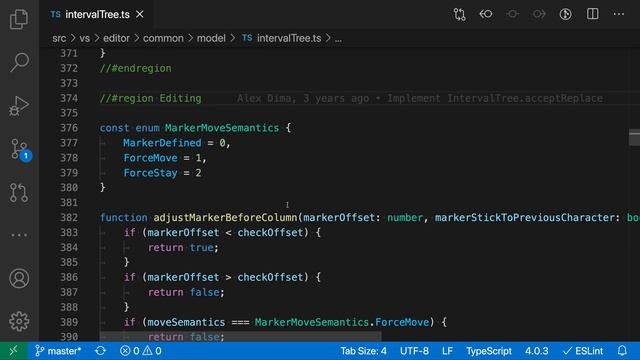The image size is (640, 360).
Task: Toggle file blame annotations icon
Action: pos(565,14)
